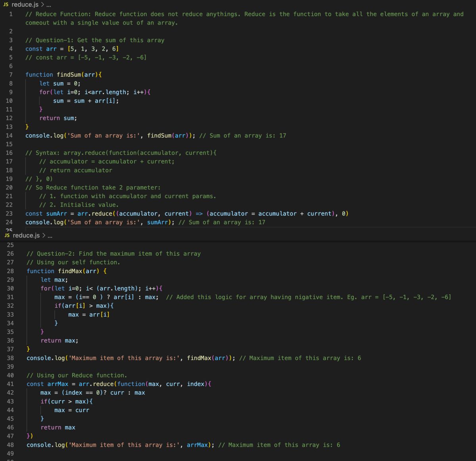The image size is (476, 461).
Task: Click the chevron after reduce.js in top breadcrumb
Action: point(42,5)
